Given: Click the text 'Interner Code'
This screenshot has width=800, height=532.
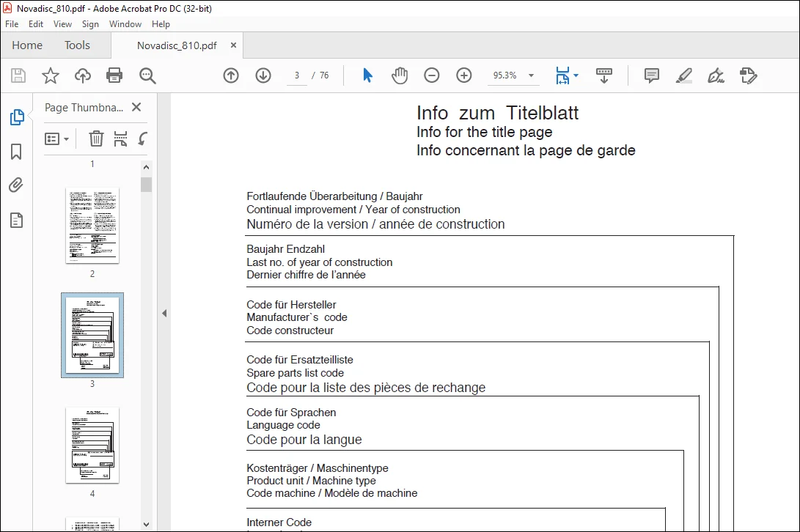Looking at the screenshot, I should click(x=279, y=522).
